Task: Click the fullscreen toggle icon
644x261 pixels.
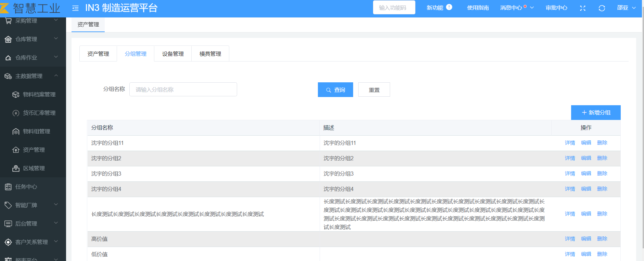Action: coord(583,8)
